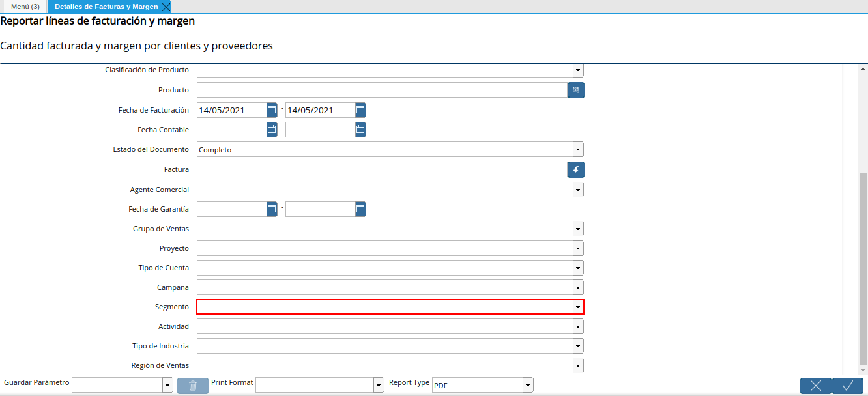Open calendar for Fecha de Garantía end date

[360, 209]
